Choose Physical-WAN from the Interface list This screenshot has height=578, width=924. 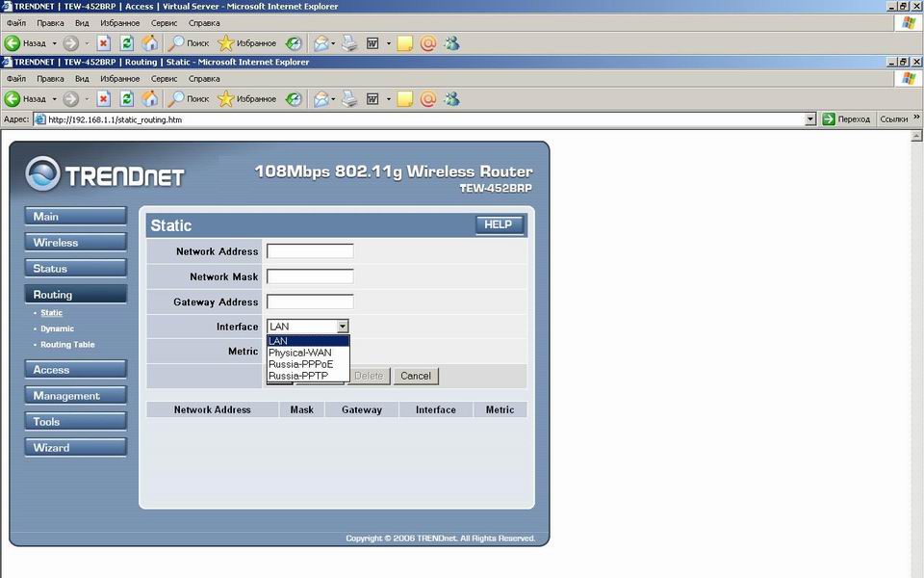click(x=308, y=353)
